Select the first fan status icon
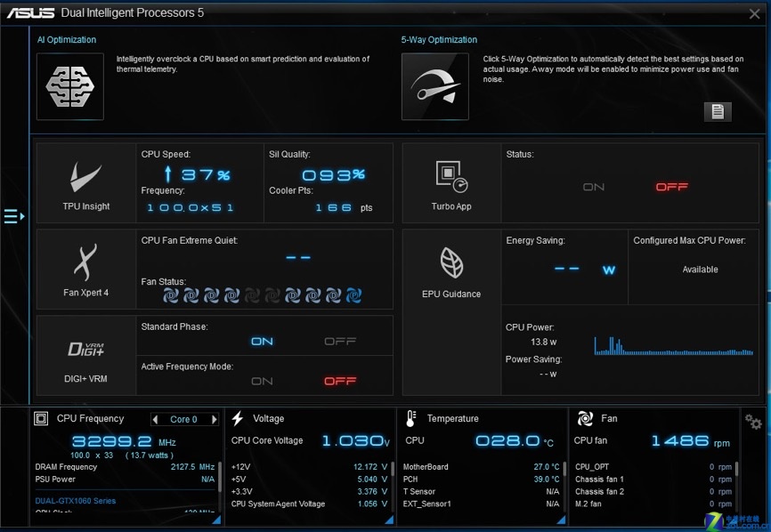Image resolution: width=771 pixels, height=532 pixels. [x=171, y=295]
